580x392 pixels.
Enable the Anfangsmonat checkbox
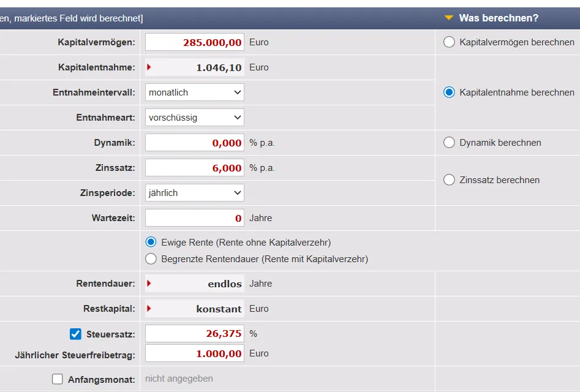(x=58, y=379)
